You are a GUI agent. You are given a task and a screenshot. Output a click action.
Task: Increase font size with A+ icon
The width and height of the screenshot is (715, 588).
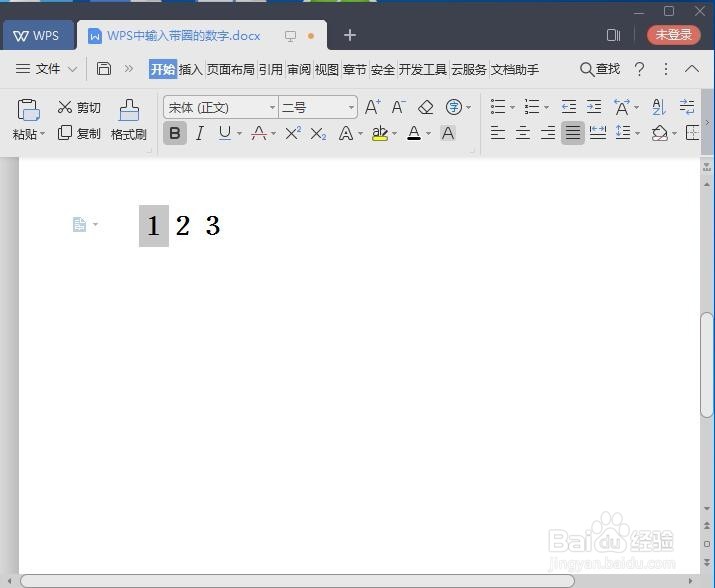pyautogui.click(x=373, y=107)
